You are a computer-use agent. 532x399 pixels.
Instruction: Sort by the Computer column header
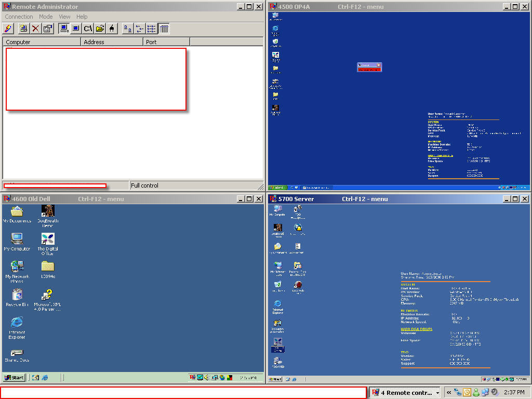[42, 42]
